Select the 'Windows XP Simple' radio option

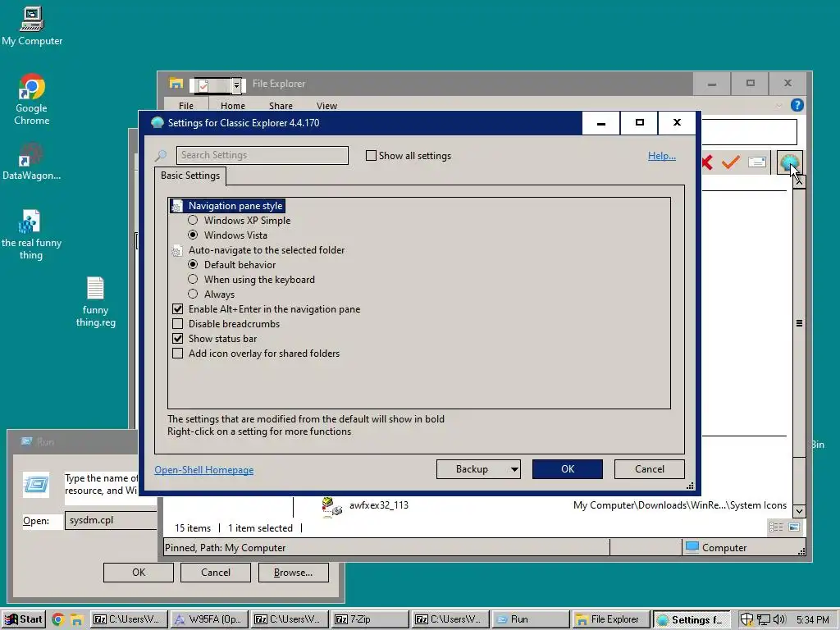click(x=193, y=220)
